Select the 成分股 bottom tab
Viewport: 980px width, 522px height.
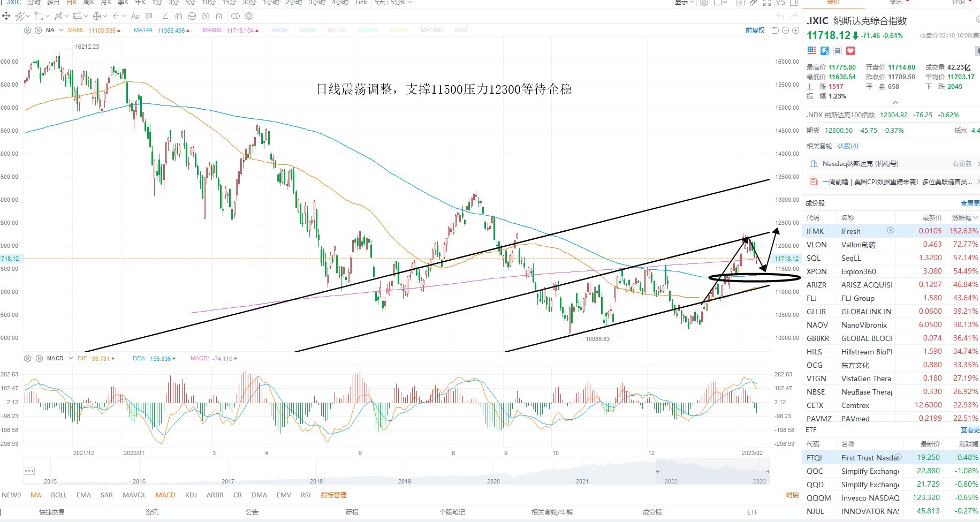click(652, 512)
